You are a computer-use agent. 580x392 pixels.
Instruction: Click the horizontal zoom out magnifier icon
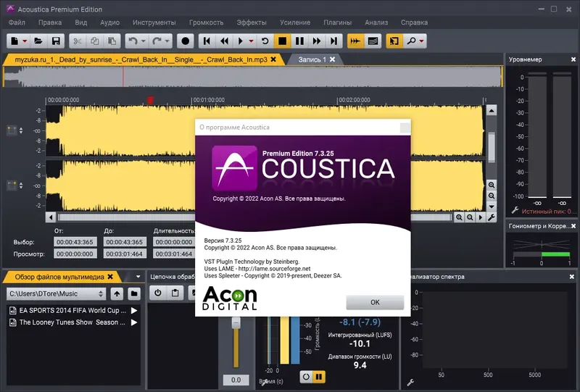(x=470, y=217)
